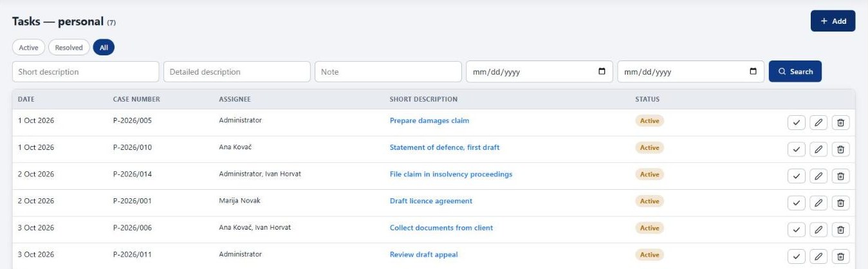Open 'Statement of defence, first draft' link
This screenshot has height=269, width=868.
click(x=445, y=147)
